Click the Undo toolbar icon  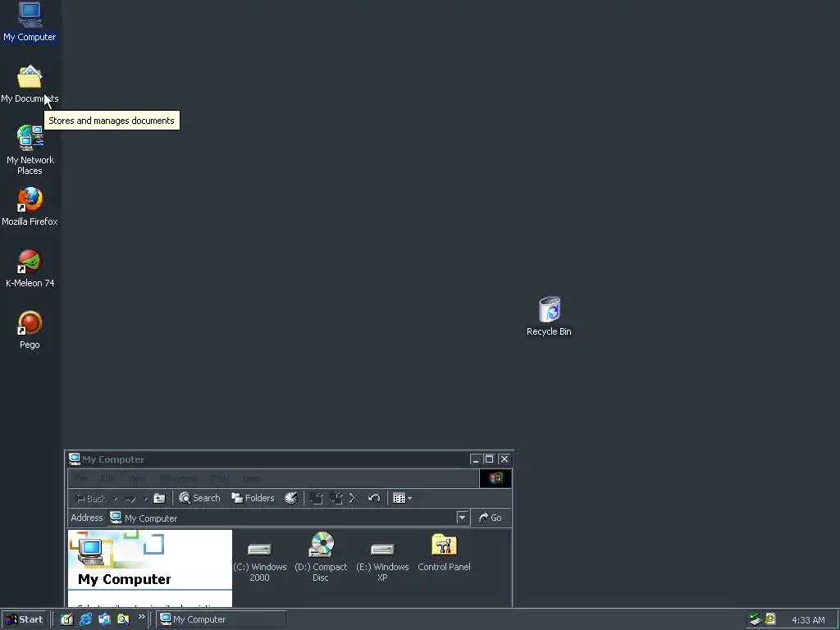coord(374,498)
